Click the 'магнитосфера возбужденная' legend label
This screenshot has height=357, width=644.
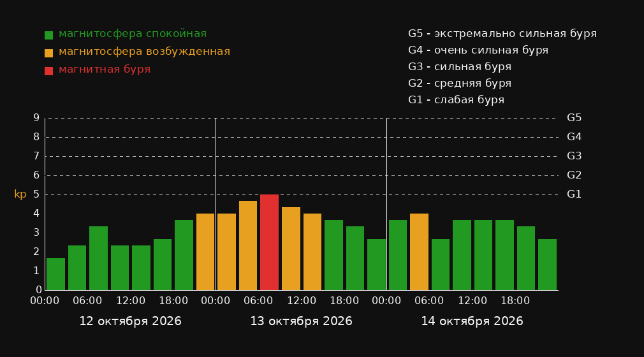pos(144,52)
